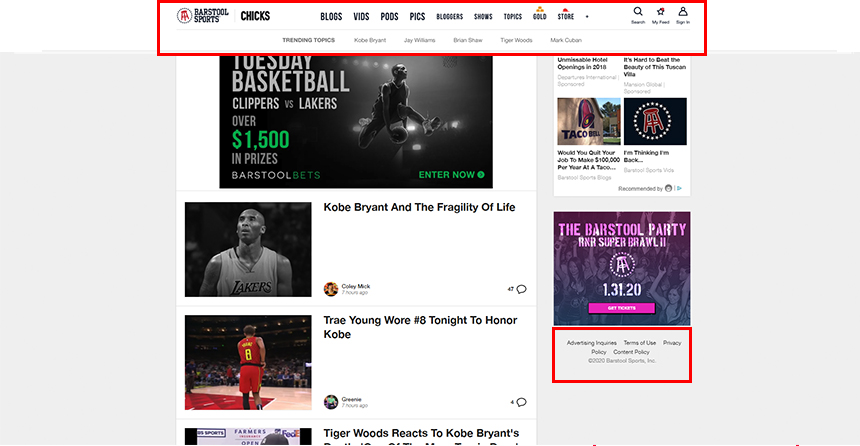Open Kobe Bryant And The Fragility Of Life headline
This screenshot has width=860, height=446.
(419, 207)
